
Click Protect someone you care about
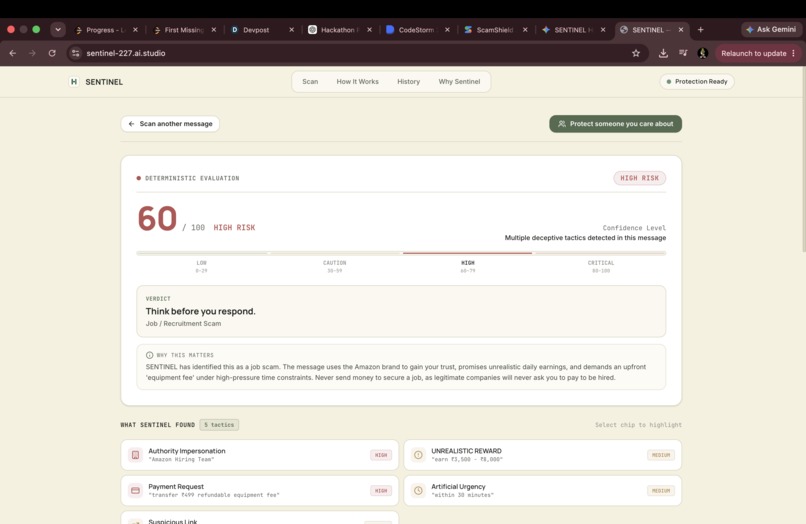pos(615,124)
